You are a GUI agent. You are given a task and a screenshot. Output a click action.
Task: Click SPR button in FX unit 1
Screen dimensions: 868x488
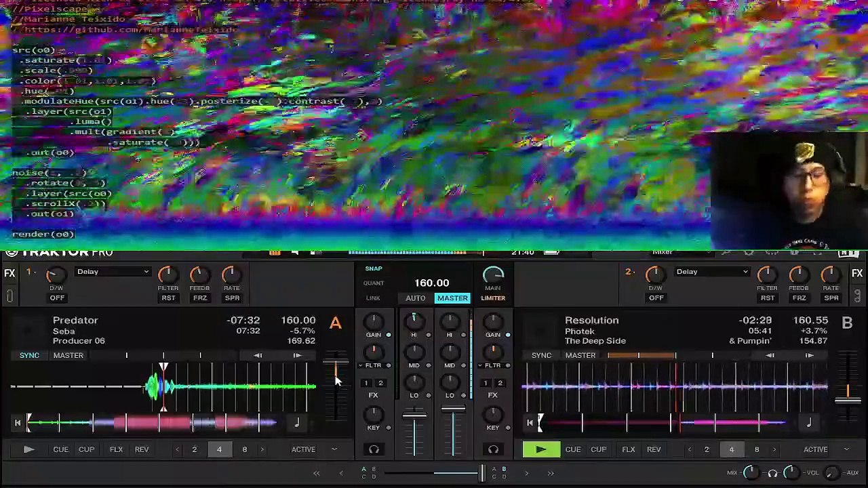232,298
